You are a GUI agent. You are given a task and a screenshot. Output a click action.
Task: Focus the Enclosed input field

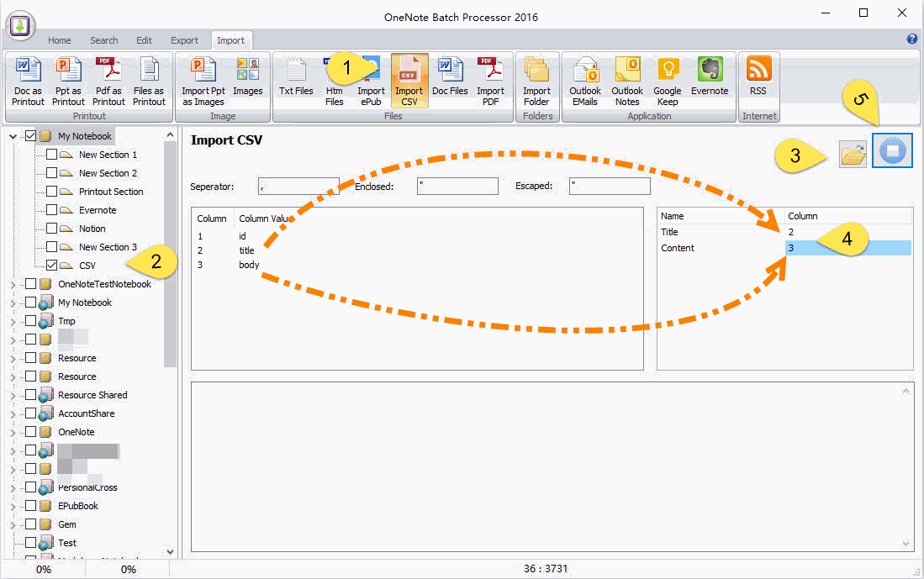click(x=457, y=186)
